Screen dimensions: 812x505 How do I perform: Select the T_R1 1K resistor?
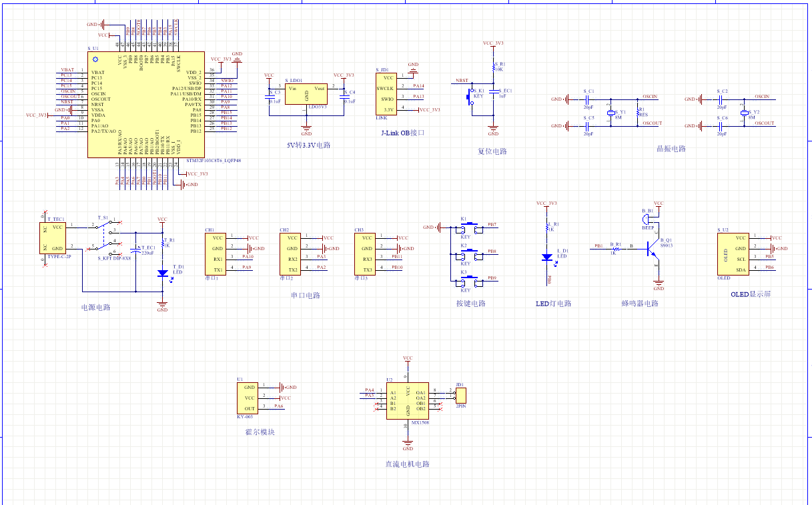[x=162, y=243]
